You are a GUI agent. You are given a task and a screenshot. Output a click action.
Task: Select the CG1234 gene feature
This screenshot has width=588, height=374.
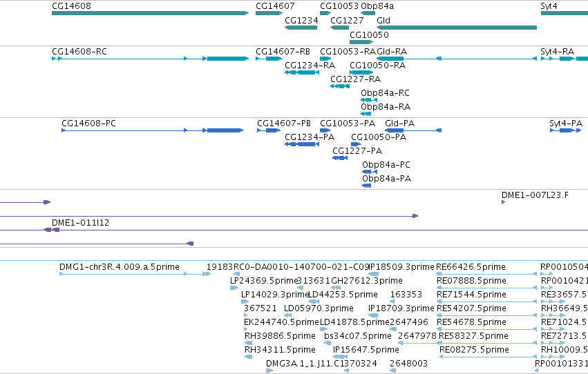(x=301, y=28)
